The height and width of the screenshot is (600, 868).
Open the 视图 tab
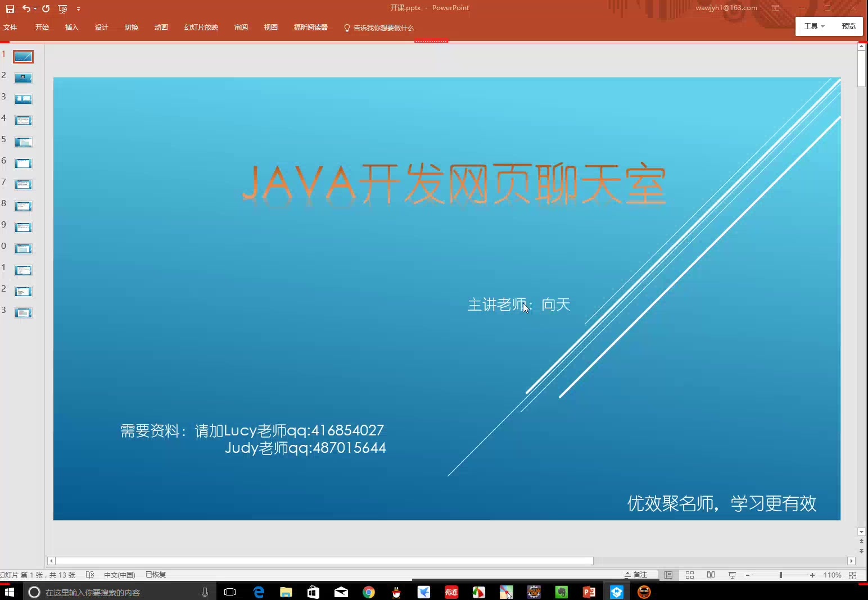click(271, 28)
